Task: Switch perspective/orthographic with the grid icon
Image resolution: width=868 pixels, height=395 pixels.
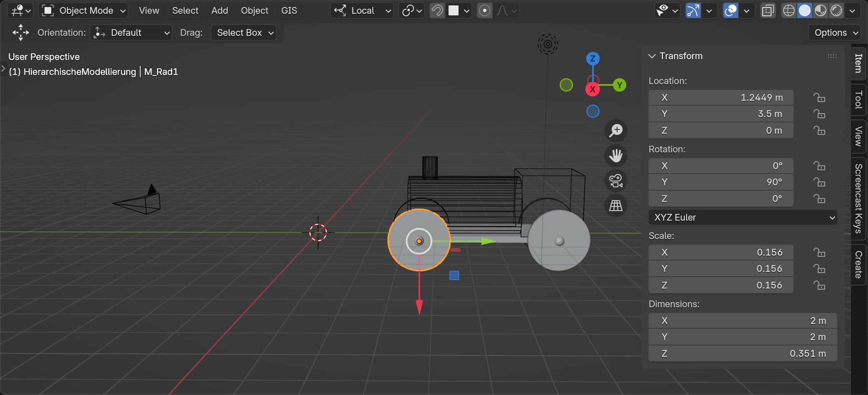Action: point(616,206)
